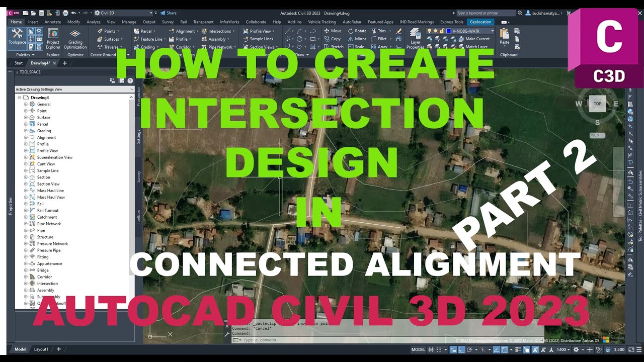Open the Insert ribbon tab
This screenshot has width=644, height=362.
pos(33,22)
